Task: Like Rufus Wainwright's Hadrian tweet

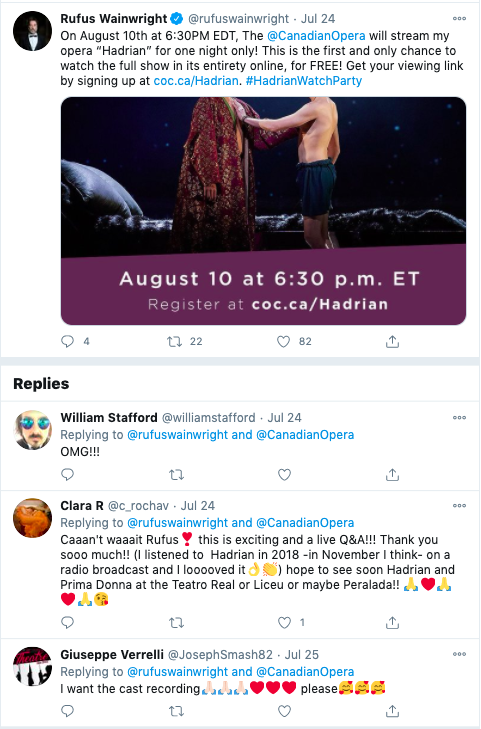Action: (283, 342)
